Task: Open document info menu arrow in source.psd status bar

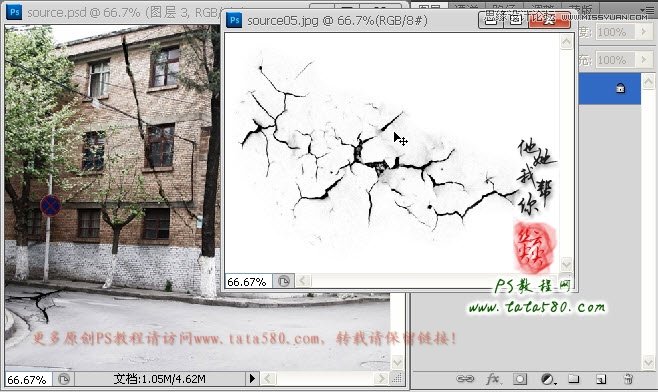Action: point(252,379)
